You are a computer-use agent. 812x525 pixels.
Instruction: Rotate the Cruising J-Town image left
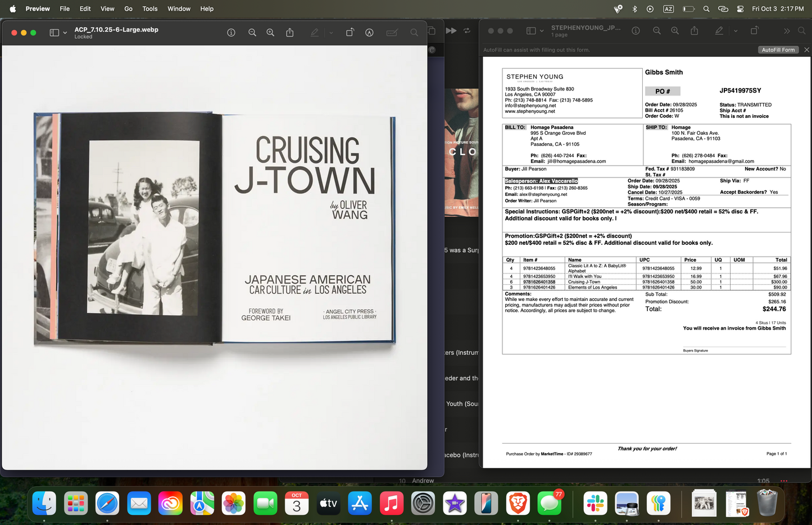coord(350,33)
